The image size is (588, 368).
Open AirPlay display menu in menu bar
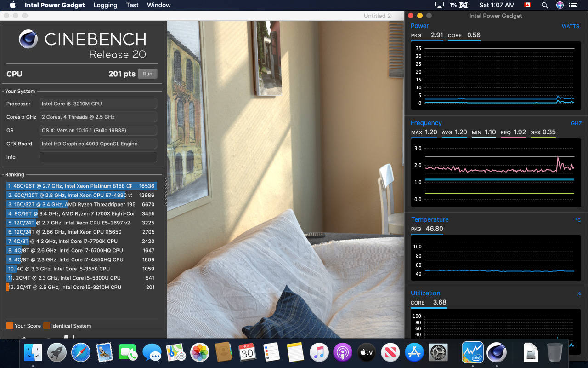pyautogui.click(x=440, y=5)
